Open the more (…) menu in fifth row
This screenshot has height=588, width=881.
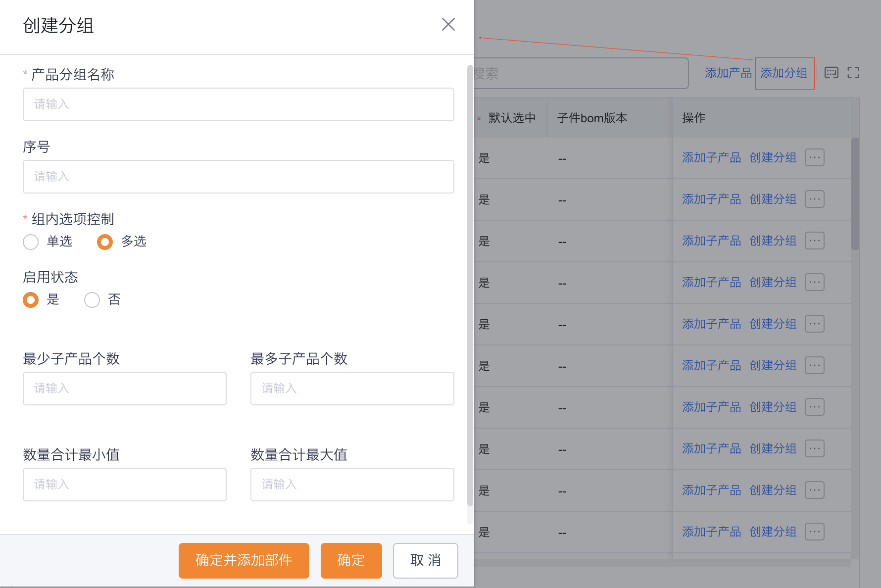pyautogui.click(x=815, y=324)
